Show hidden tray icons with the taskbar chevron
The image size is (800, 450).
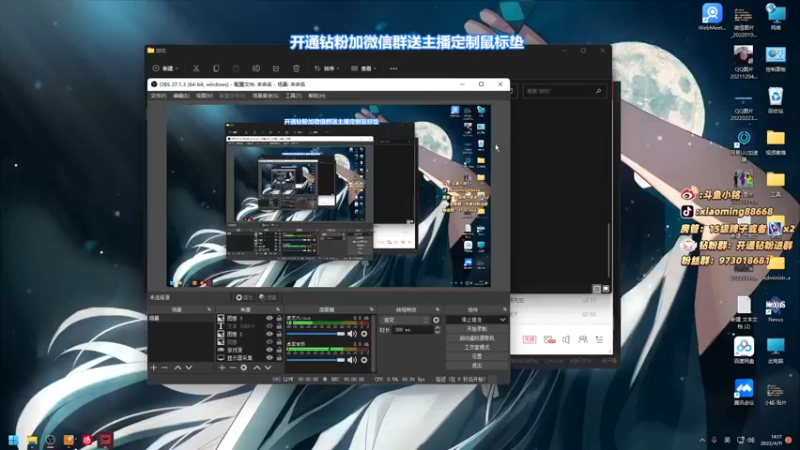tap(703, 440)
